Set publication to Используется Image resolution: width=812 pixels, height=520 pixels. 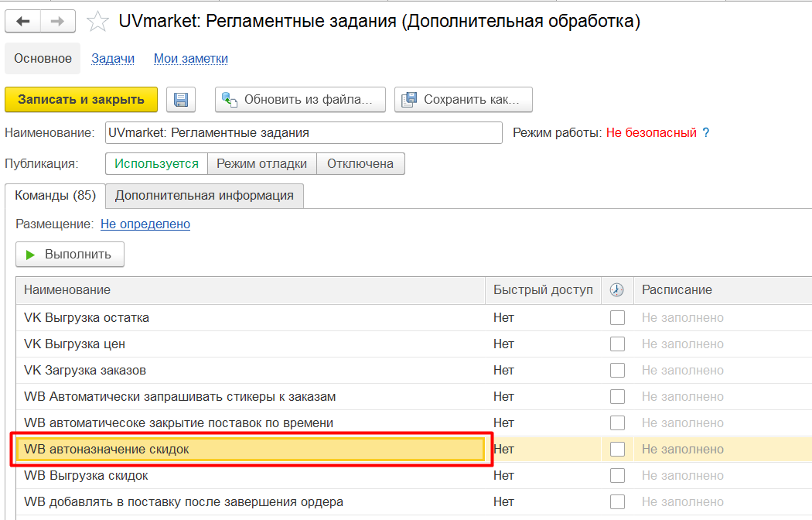pyautogui.click(x=156, y=164)
